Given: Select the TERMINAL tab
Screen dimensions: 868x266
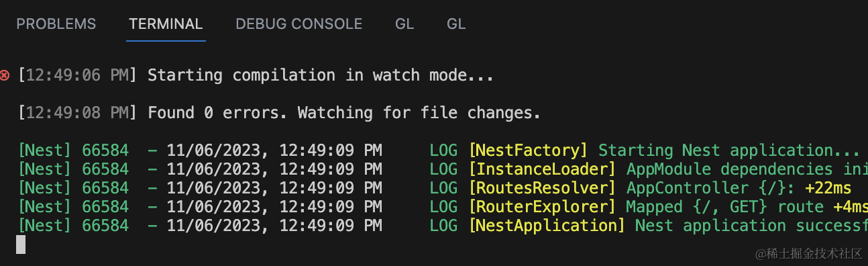Looking at the screenshot, I should tap(166, 24).
